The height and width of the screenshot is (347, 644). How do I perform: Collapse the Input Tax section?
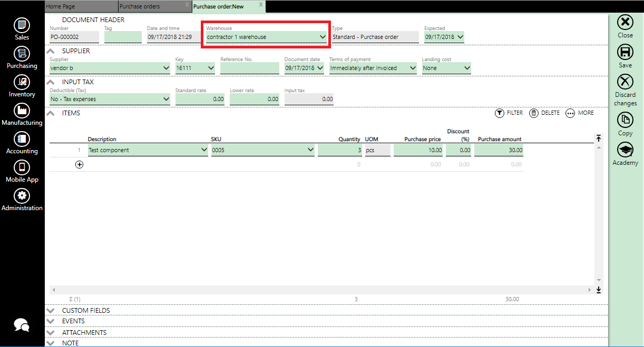click(51, 82)
